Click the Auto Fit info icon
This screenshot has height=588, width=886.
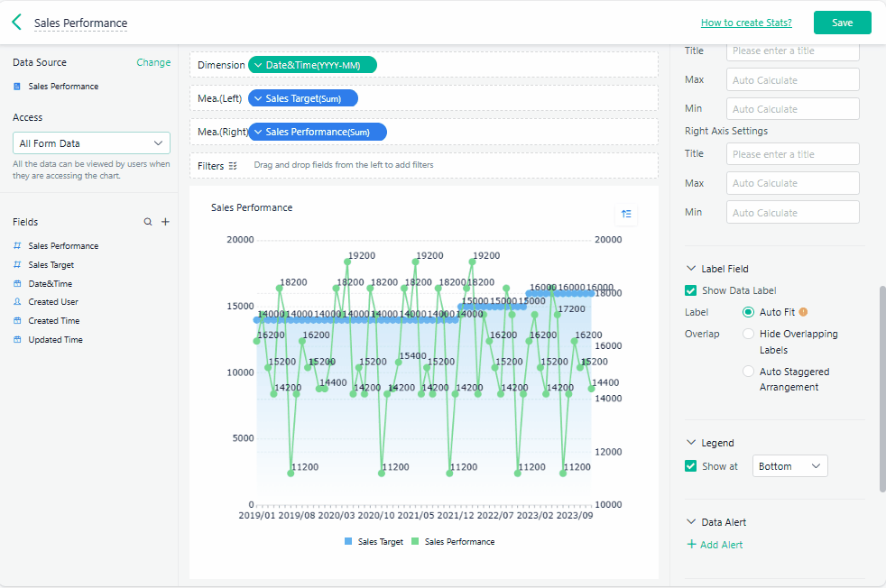click(x=803, y=312)
